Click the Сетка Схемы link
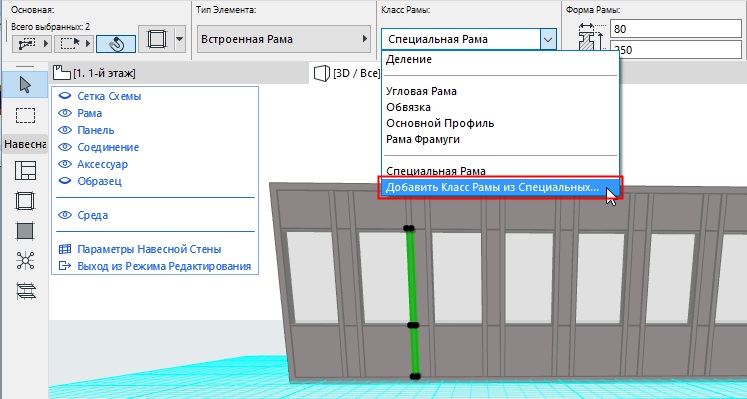The image size is (747, 399). [109, 96]
